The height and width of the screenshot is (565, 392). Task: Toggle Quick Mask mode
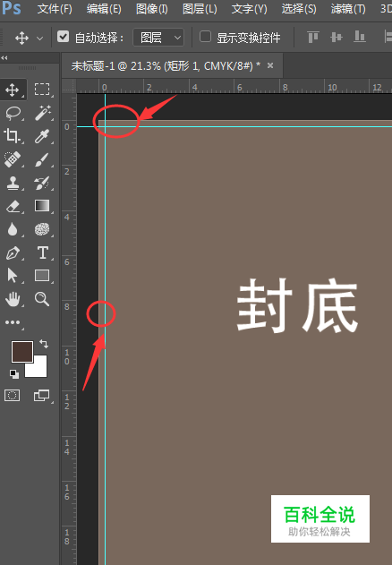coord(13,395)
